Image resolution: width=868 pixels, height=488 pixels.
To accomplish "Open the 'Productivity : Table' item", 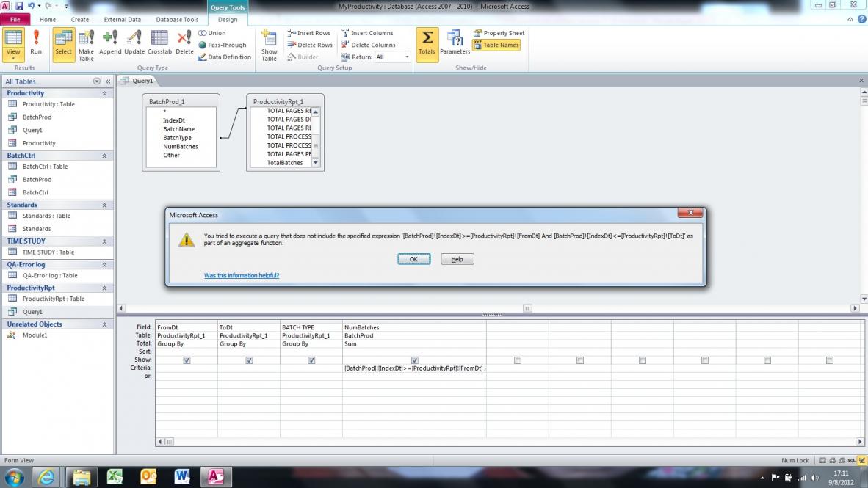I will point(48,104).
